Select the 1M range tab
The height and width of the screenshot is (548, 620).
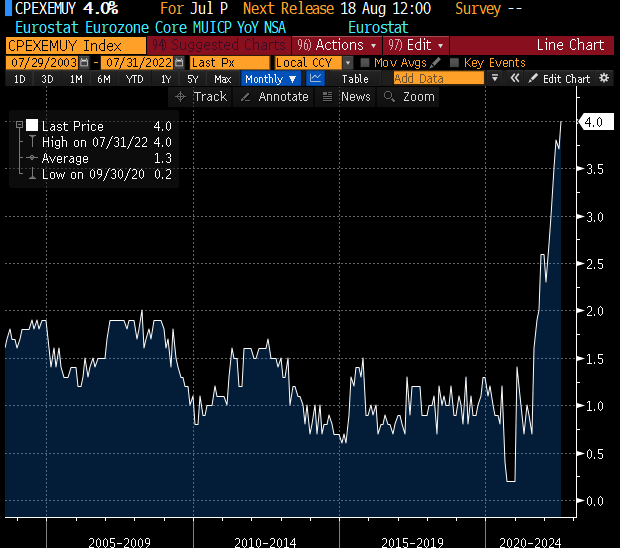pos(76,79)
